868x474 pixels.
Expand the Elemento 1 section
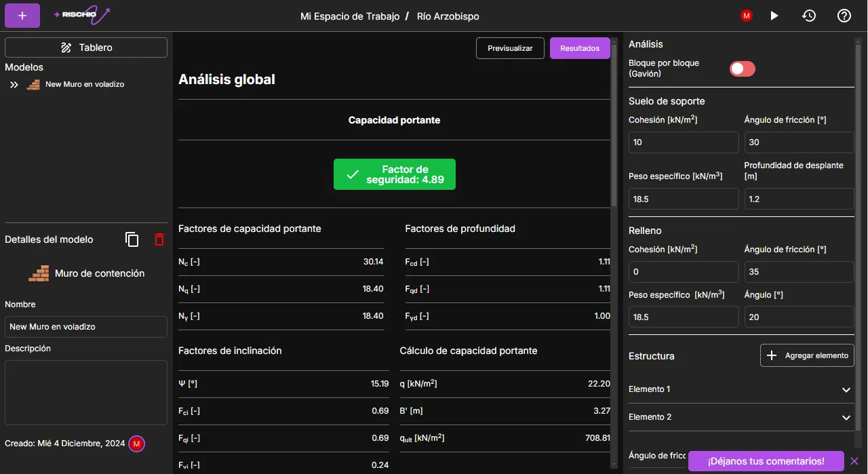pos(846,390)
